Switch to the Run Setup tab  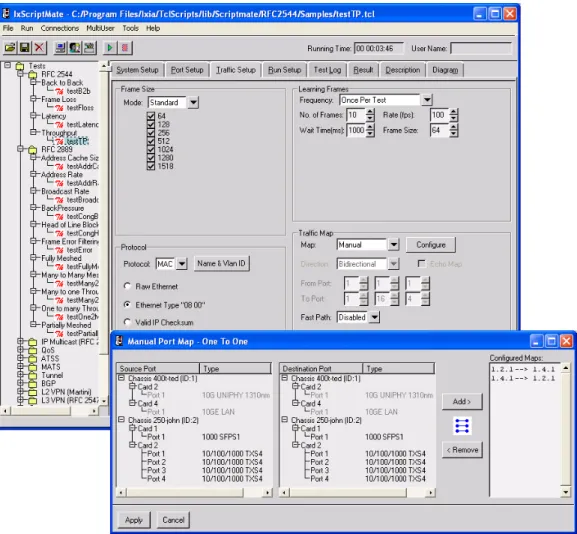[x=284, y=70]
